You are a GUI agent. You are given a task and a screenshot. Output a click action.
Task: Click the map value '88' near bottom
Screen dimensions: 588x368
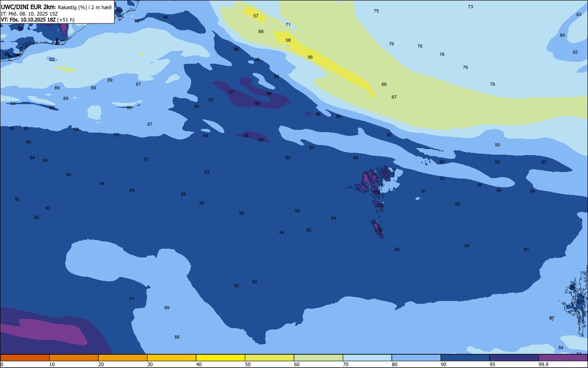pyautogui.click(x=177, y=337)
